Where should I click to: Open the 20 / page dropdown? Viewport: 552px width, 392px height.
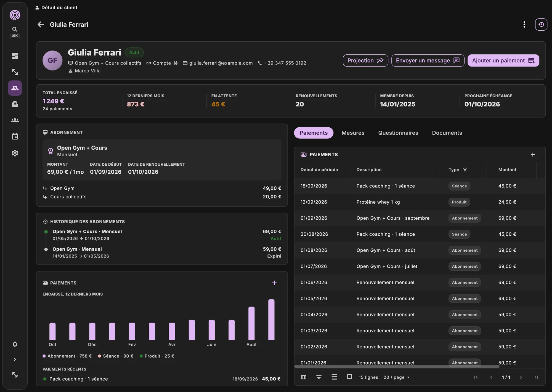click(x=397, y=377)
